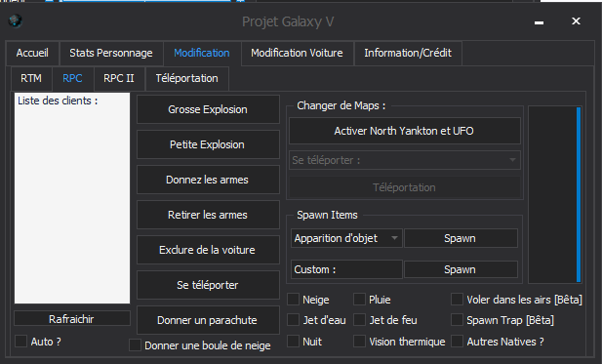The width and height of the screenshot is (602, 364).
Task: Enable Voler dans les airs [Bêta]
Action: [x=457, y=300]
